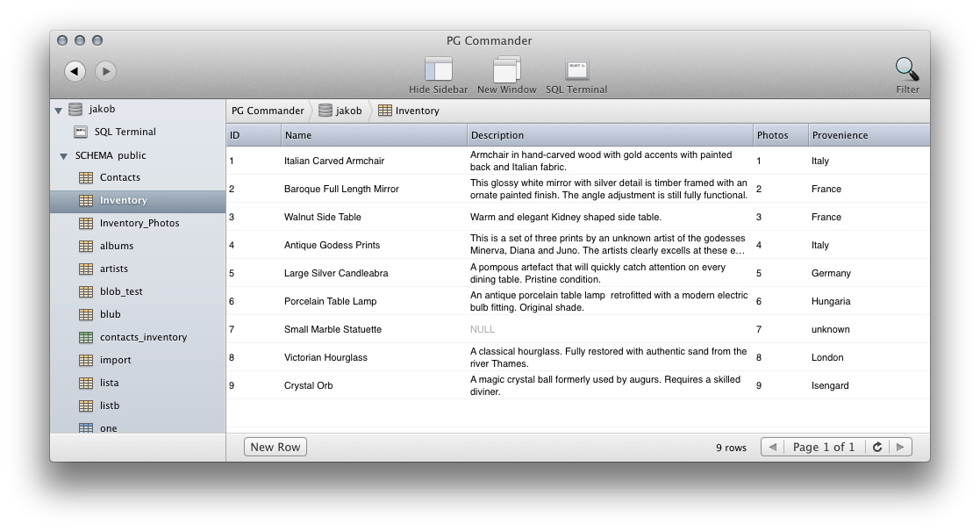Screen dimensions: 980x531
Task: Click the PG Commander breadcrumb
Action: pyautogui.click(x=268, y=111)
